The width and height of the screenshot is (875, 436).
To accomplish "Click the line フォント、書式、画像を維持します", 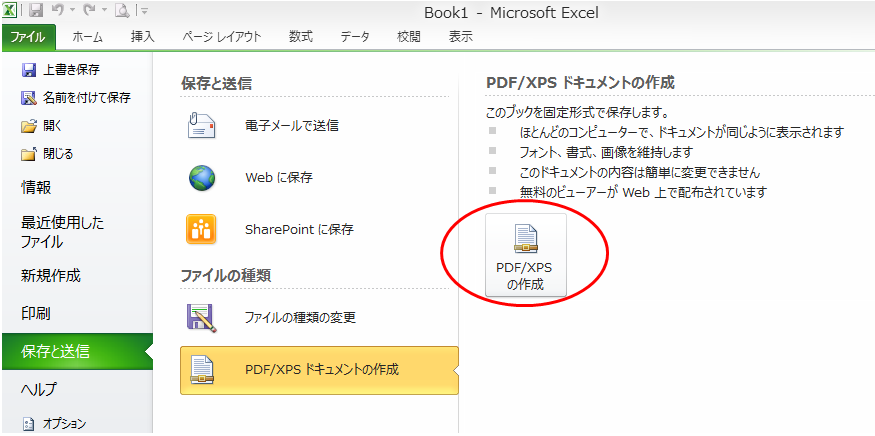I will point(607,152).
